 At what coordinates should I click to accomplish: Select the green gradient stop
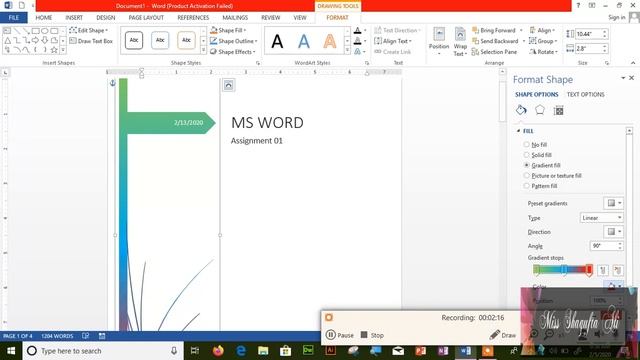[536, 270]
